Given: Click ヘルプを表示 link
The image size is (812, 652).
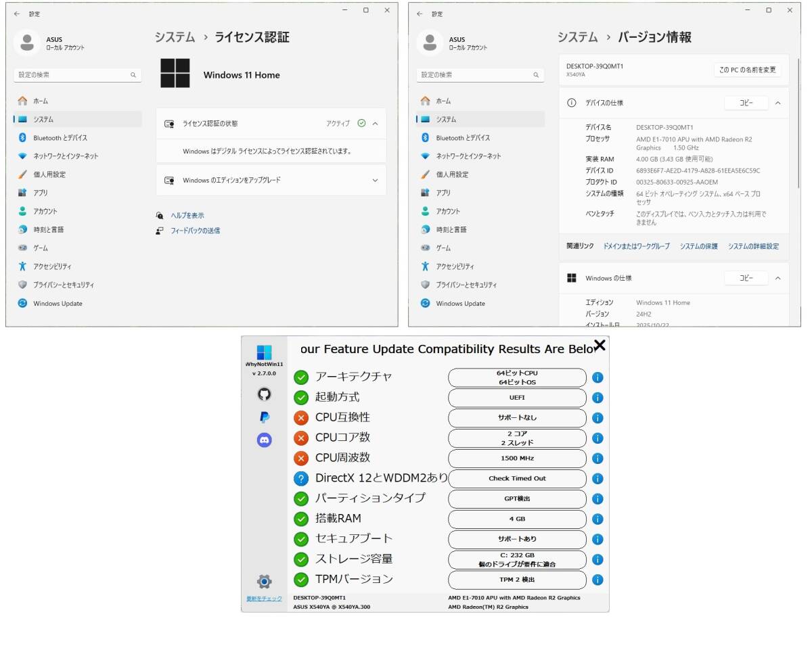Looking at the screenshot, I should coord(187,215).
